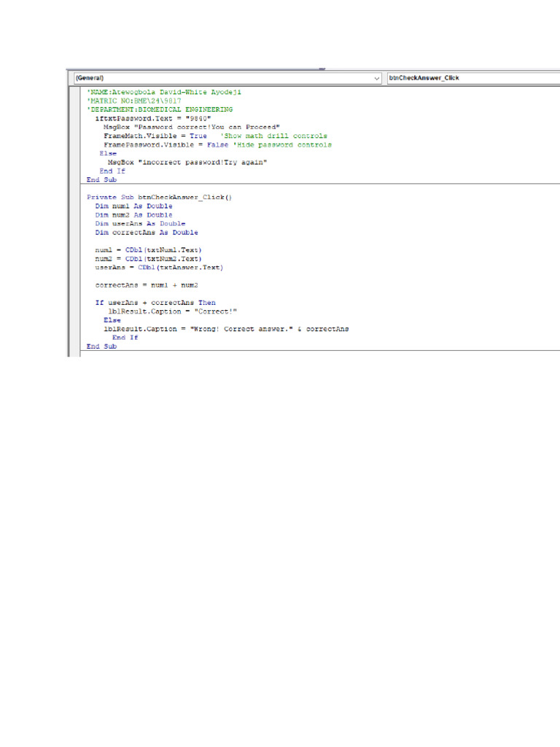Click the "Wrong! Correct answer." caption line
Screen dimensions: 560x747
point(226,329)
